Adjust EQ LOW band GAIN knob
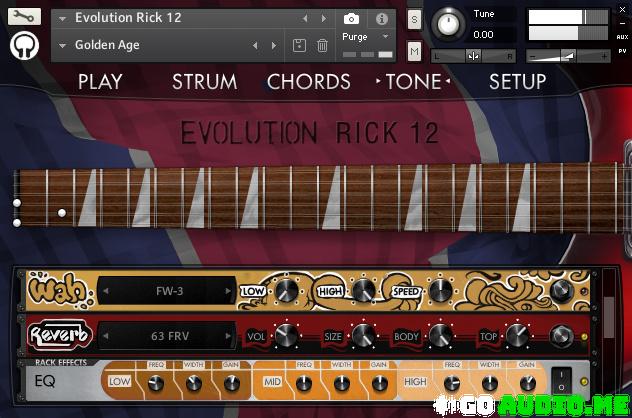Screen dimensions: 632x418 click(231, 383)
